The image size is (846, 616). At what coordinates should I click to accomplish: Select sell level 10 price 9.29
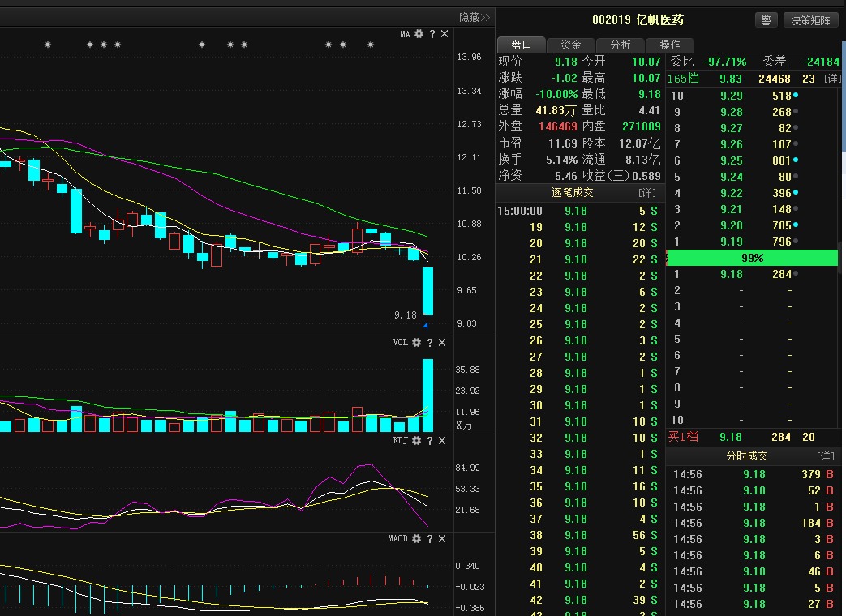pos(731,96)
